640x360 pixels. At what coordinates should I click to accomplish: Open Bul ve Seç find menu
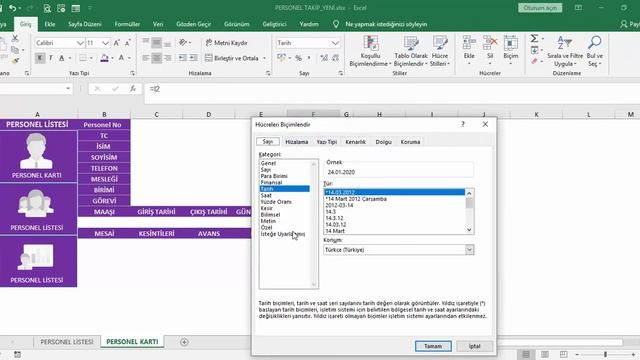595,51
